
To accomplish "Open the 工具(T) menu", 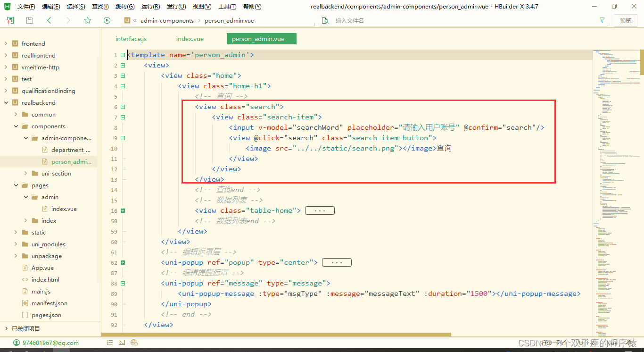I will (227, 7).
